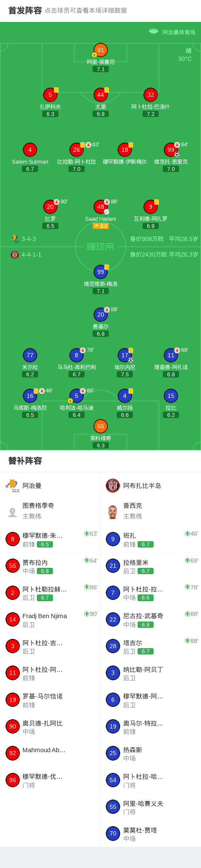Open the 阿布扎比半岛 team crest icon
The image size is (201, 868).
pos(113,485)
